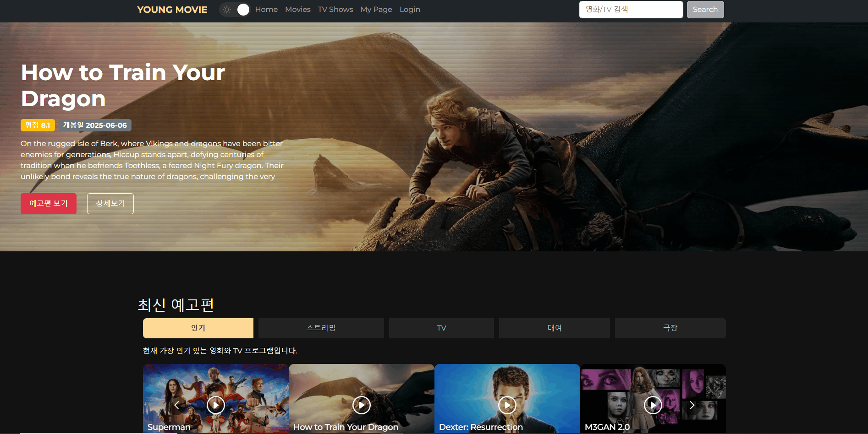
Task: Click the M3GAN 2.0 card title
Action: tap(607, 427)
